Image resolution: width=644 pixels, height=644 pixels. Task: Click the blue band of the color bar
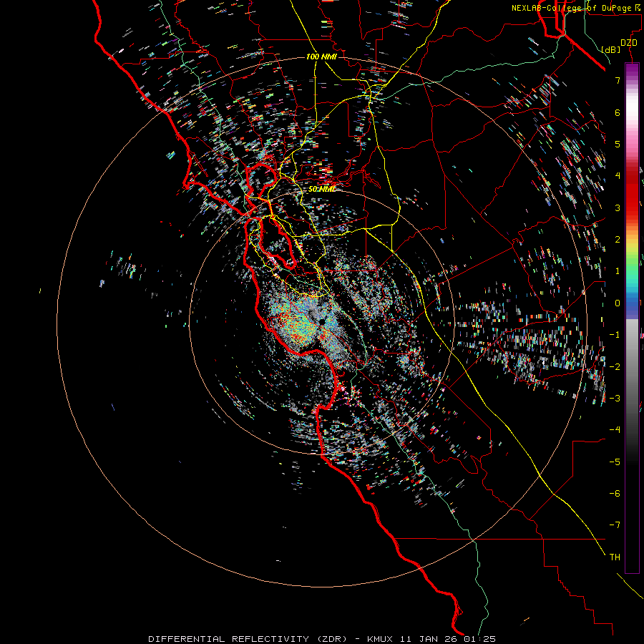coord(632,306)
